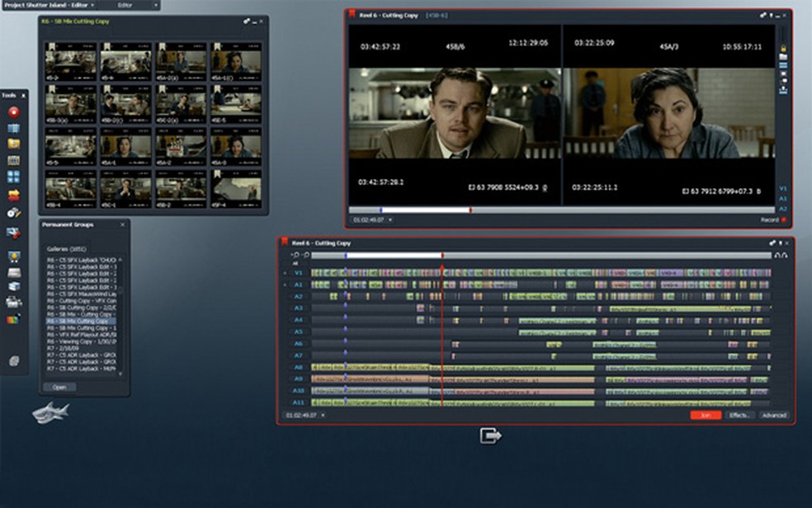Click the Advanced button
This screenshot has width=812, height=508.
pyautogui.click(x=774, y=415)
